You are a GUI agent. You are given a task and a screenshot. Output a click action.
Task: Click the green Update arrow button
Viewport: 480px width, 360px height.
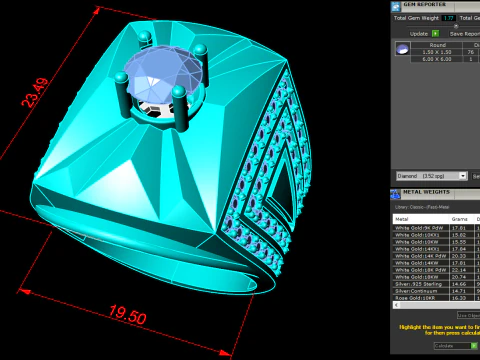click(x=435, y=34)
